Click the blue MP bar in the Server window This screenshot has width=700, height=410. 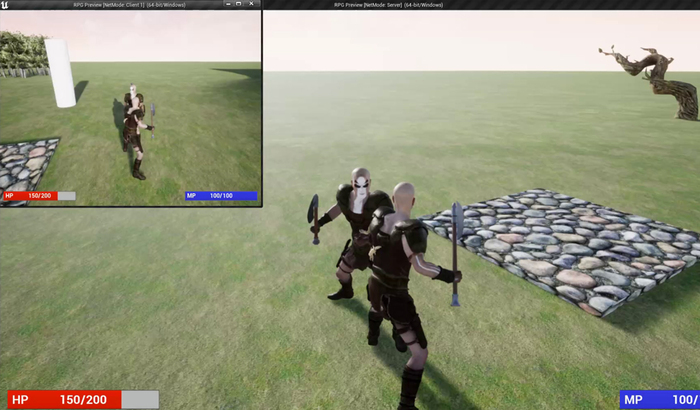pyautogui.click(x=659, y=399)
